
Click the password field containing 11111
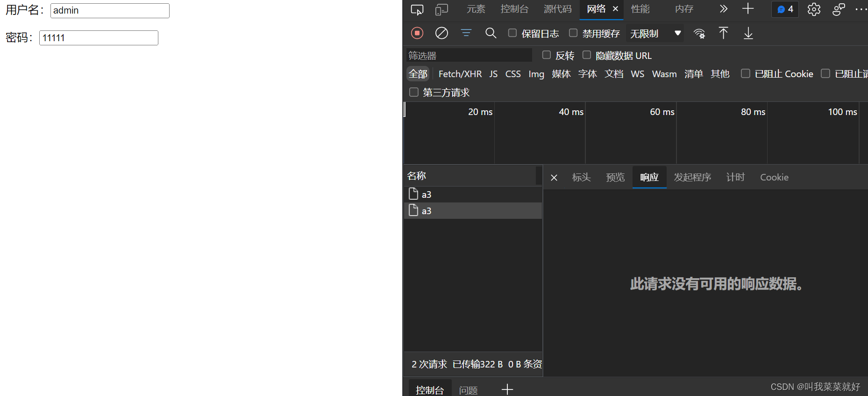click(x=99, y=38)
